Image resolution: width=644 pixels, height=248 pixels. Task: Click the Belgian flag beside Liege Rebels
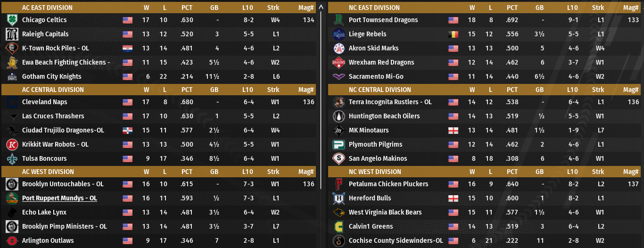[453, 34]
